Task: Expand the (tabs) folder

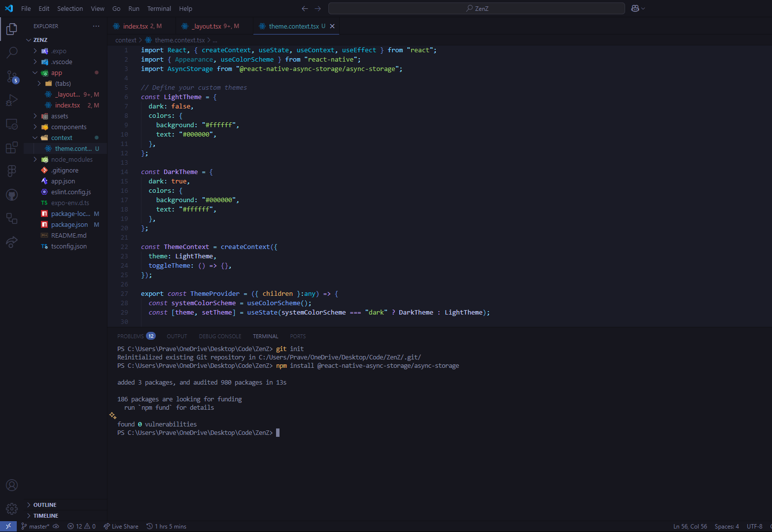Action: (39, 83)
